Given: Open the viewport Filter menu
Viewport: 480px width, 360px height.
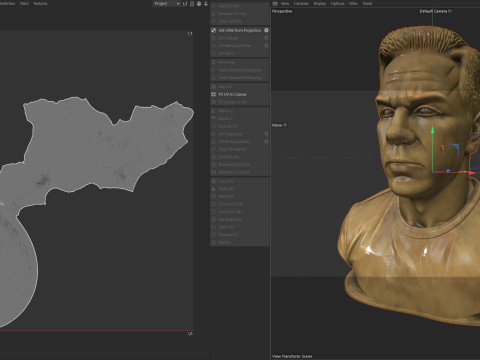Looking at the screenshot, I should [353, 4].
